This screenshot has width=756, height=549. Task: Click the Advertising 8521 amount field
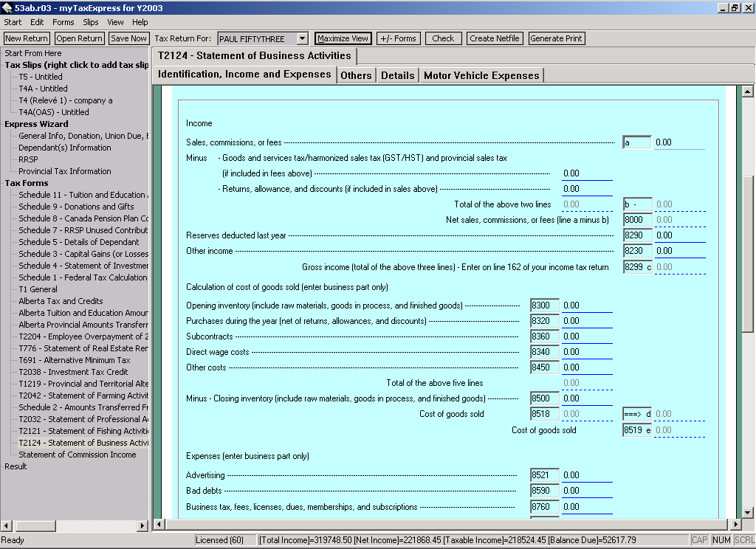[587, 475]
